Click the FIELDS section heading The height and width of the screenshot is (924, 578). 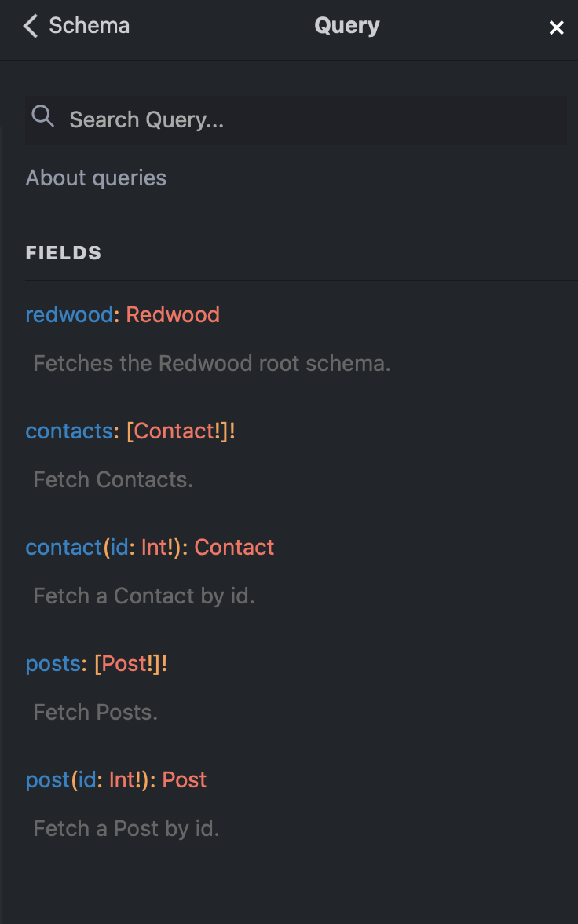click(x=63, y=252)
